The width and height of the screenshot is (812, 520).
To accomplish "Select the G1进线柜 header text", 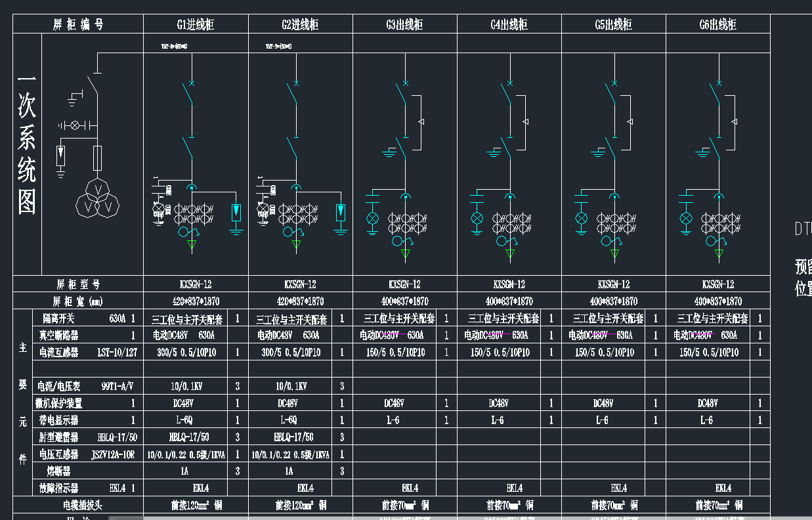I will point(196,25).
